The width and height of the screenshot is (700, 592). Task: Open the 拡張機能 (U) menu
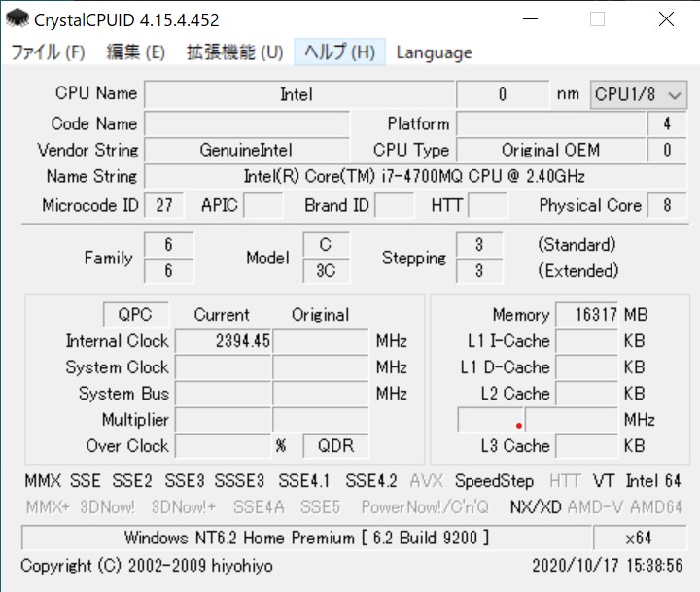click(235, 52)
